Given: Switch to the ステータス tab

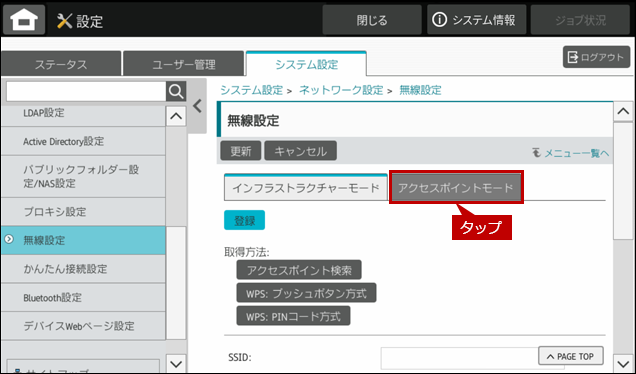Looking at the screenshot, I should point(61,64).
